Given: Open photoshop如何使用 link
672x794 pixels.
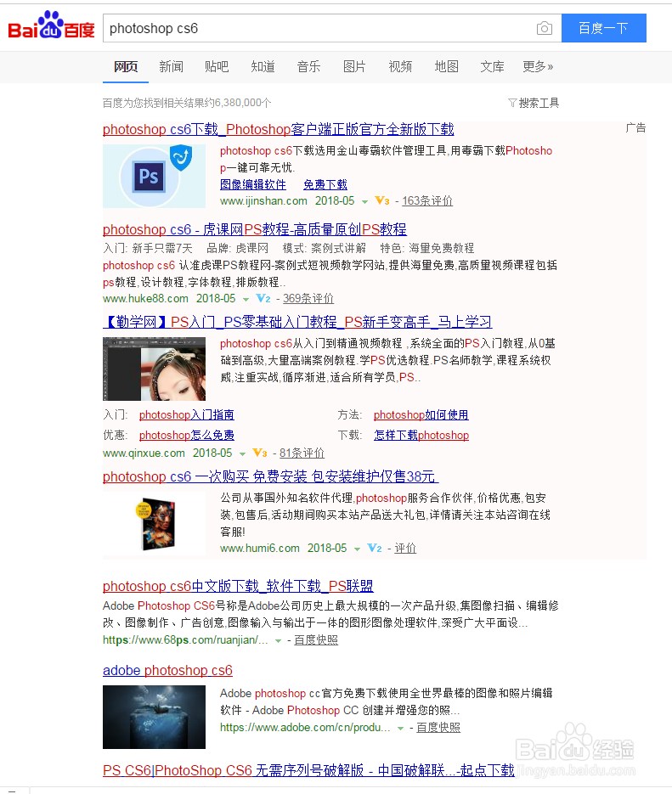Looking at the screenshot, I should pos(421,415).
